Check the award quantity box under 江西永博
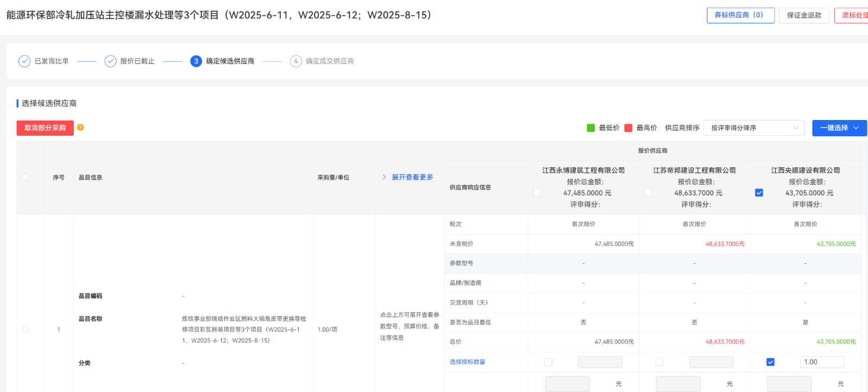Viewport: 868px width, 392px height. click(x=548, y=362)
